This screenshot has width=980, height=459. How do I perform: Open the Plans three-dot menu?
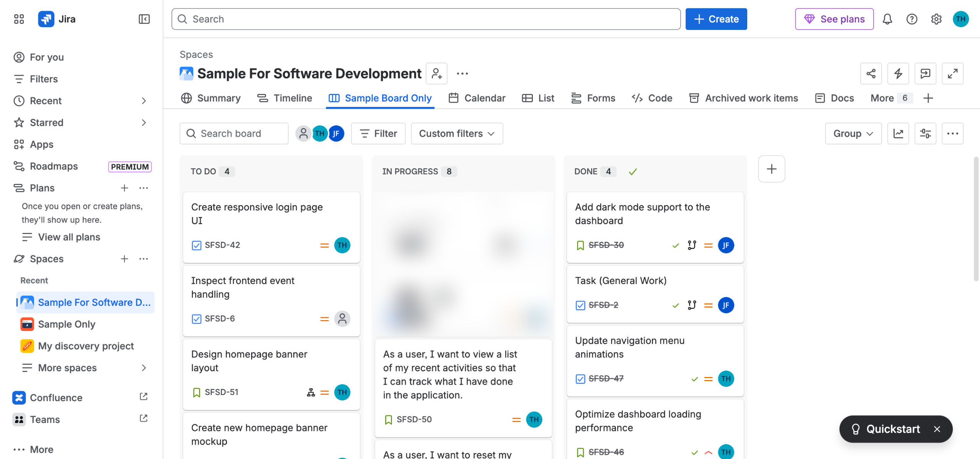pos(144,188)
